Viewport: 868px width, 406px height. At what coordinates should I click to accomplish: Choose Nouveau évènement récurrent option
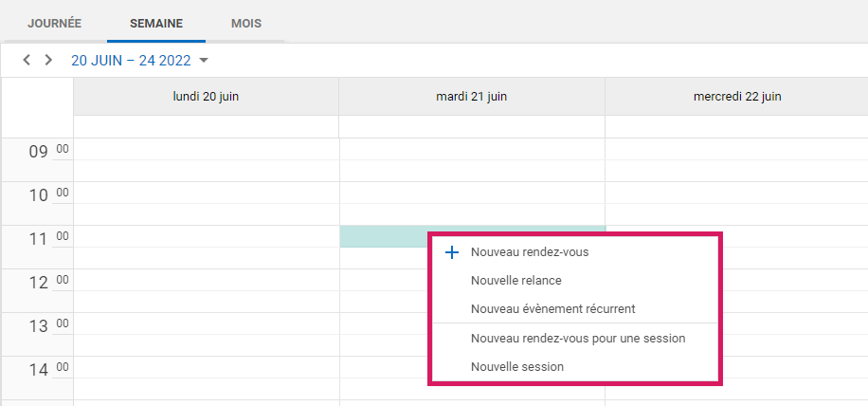point(552,308)
